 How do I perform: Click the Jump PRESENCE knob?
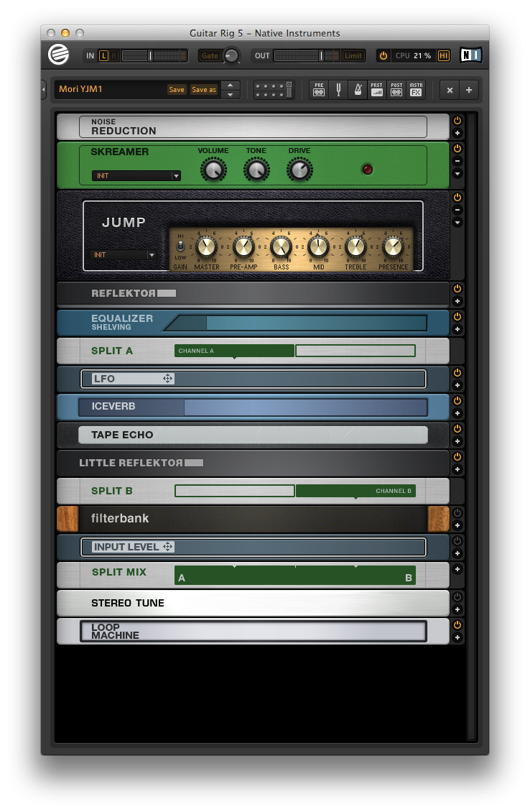[x=393, y=246]
